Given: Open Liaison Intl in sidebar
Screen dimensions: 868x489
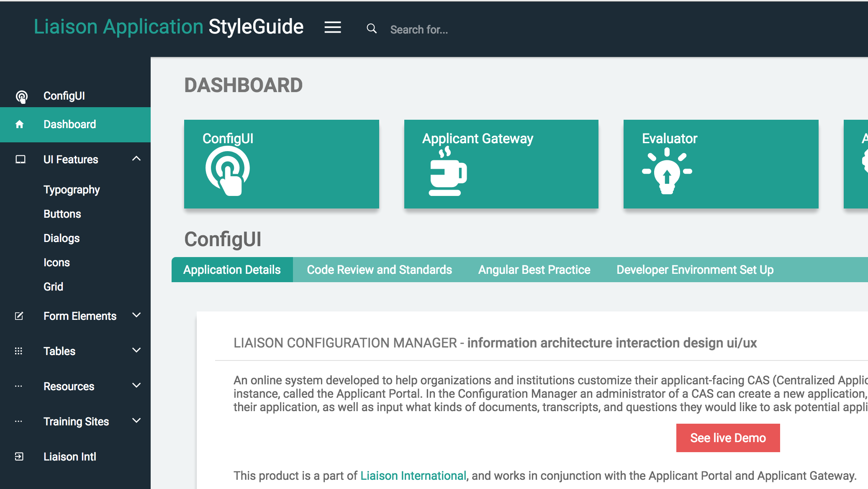Looking at the screenshot, I should tap(70, 457).
